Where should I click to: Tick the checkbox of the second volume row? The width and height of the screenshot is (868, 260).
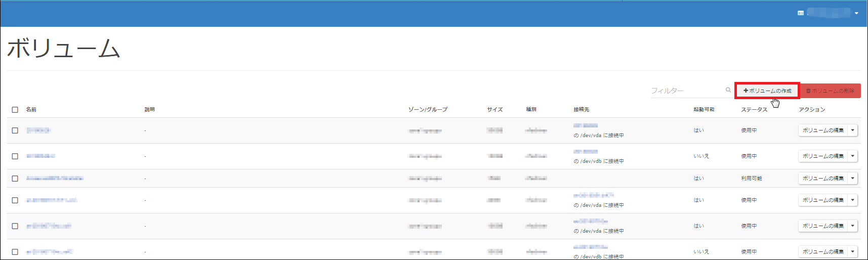(x=15, y=156)
